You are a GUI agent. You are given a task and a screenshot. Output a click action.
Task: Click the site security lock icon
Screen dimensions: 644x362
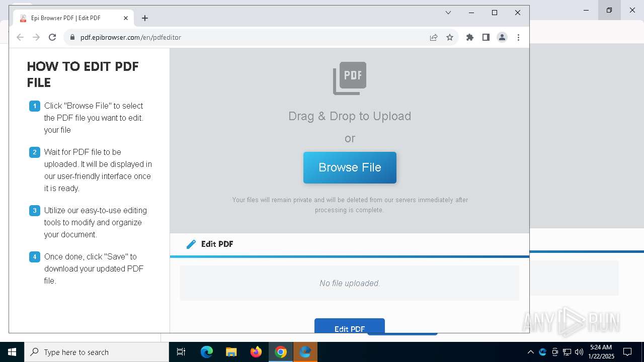pyautogui.click(x=72, y=37)
